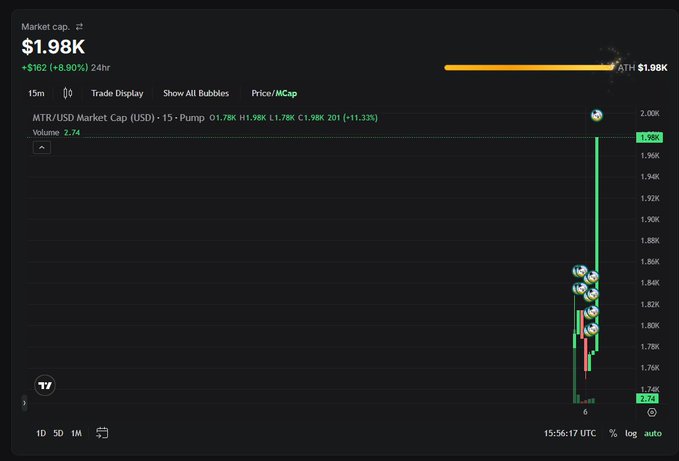Open chart settings gear icon

pyautogui.click(x=652, y=412)
